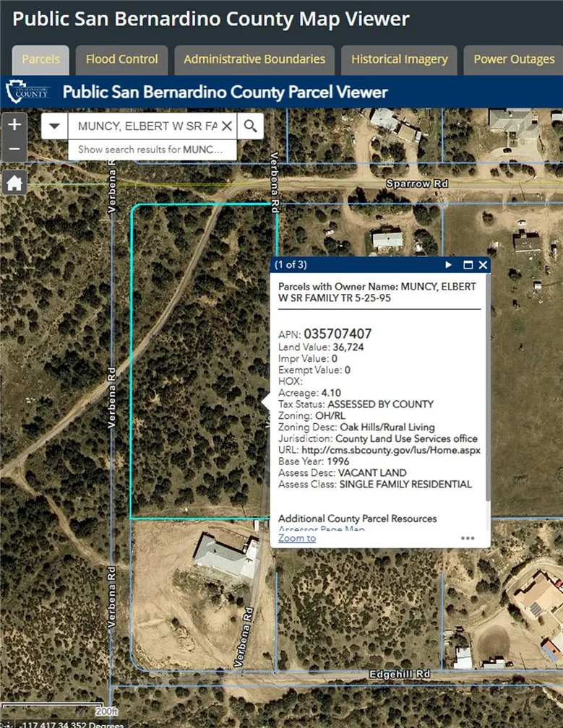Return map to default home extent
This screenshot has width=563, height=728.
[14, 183]
